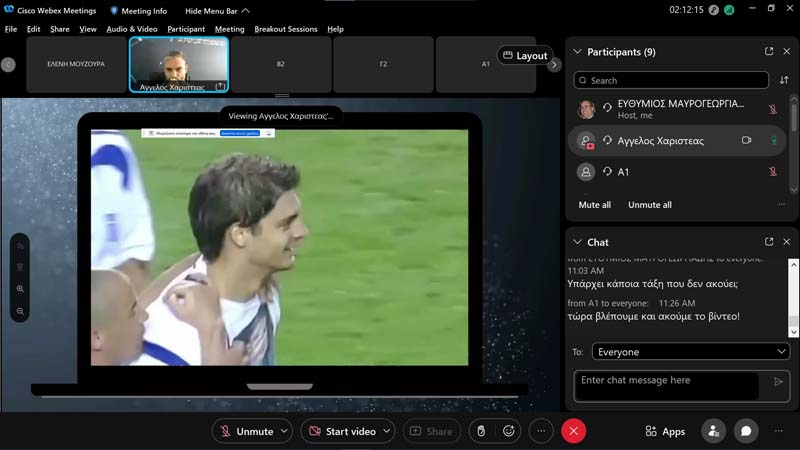The width and height of the screenshot is (800, 450).
Task: Open video options dropdown arrow
Action: click(x=387, y=431)
